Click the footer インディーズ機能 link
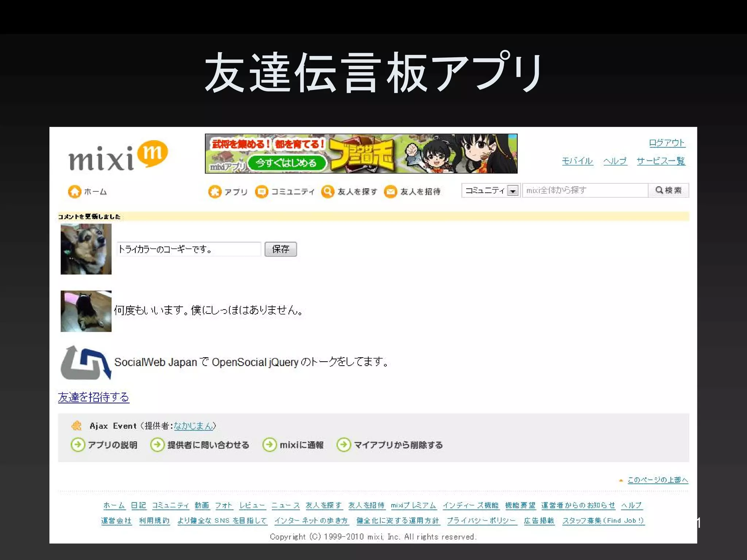747x560 pixels. click(471, 505)
